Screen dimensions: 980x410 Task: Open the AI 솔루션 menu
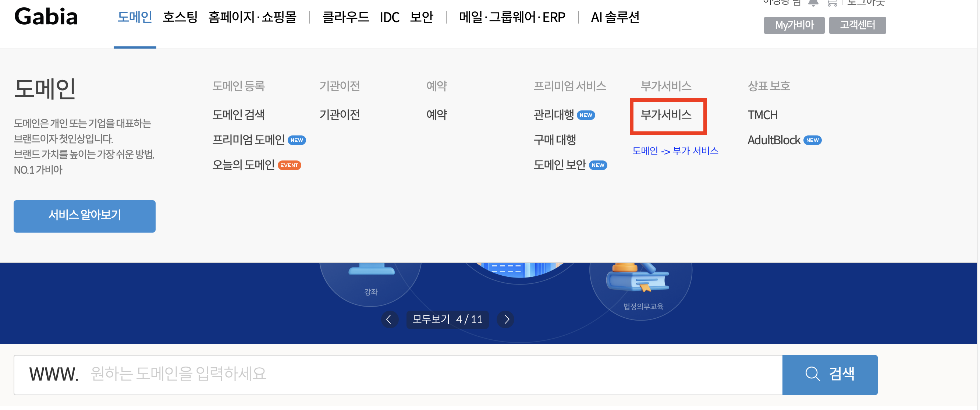[x=614, y=17]
